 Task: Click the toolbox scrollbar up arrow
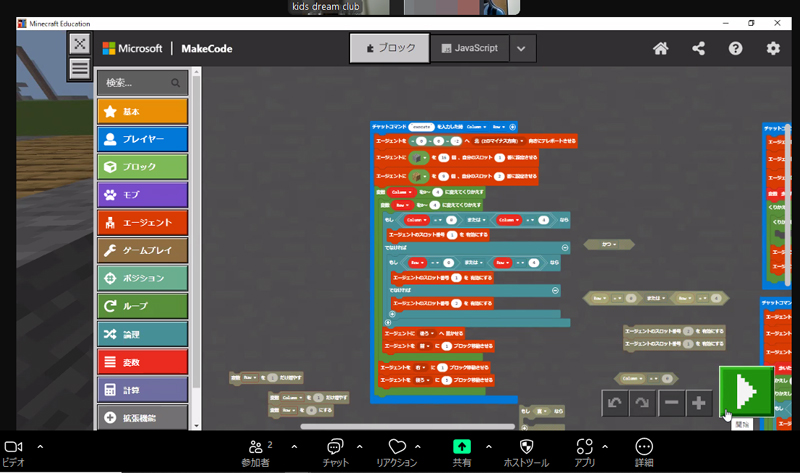click(x=196, y=72)
